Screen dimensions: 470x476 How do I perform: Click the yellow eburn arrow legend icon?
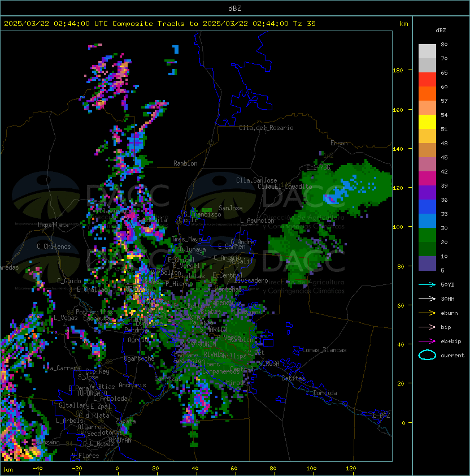tap(427, 313)
